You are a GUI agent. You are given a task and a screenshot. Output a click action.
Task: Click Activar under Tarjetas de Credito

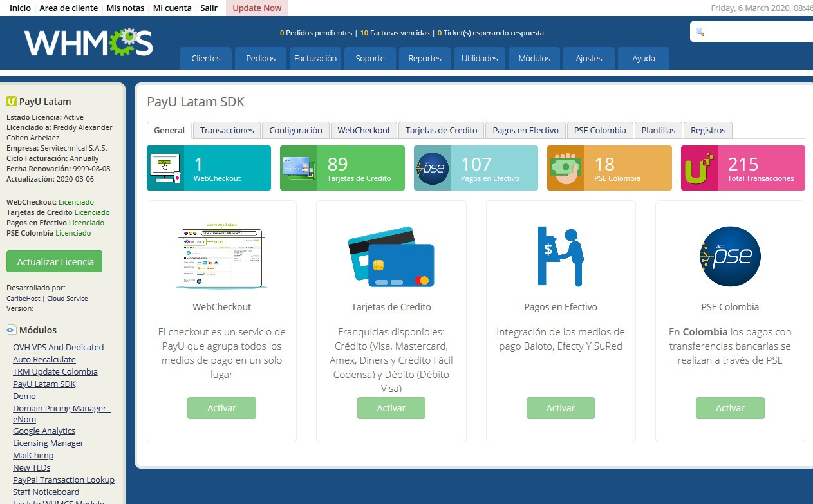tap(391, 408)
